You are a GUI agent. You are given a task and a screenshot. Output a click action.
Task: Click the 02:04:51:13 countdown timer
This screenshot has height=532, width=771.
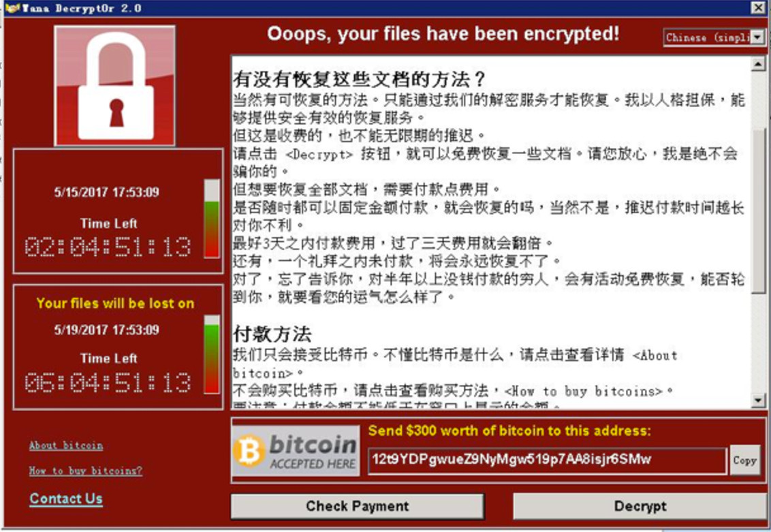[x=108, y=247]
